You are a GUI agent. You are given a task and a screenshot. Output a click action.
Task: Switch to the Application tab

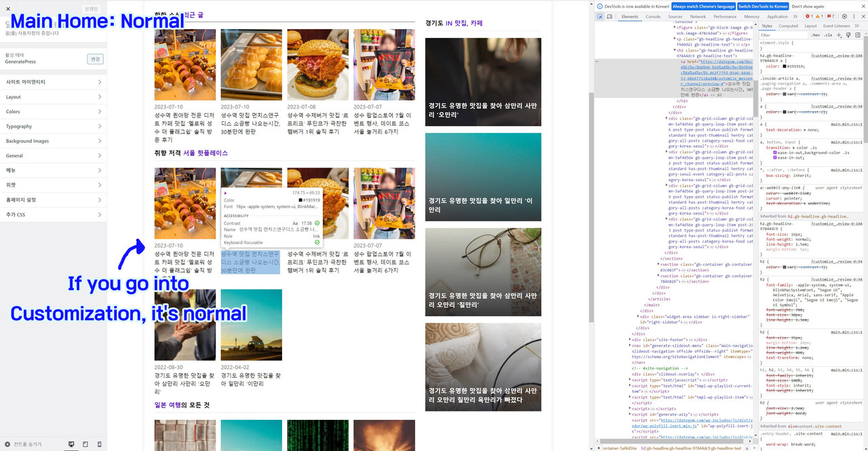coord(777,16)
